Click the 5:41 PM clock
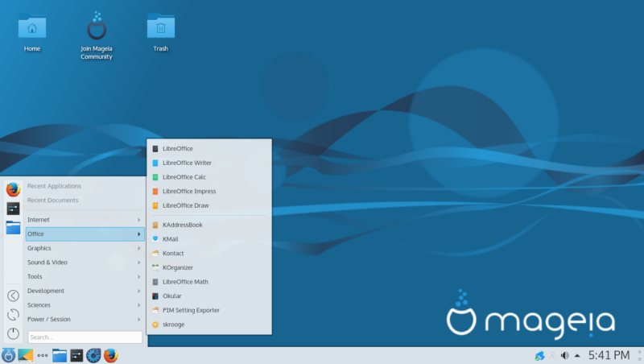The width and height of the screenshot is (644, 364). pyautogui.click(x=609, y=355)
